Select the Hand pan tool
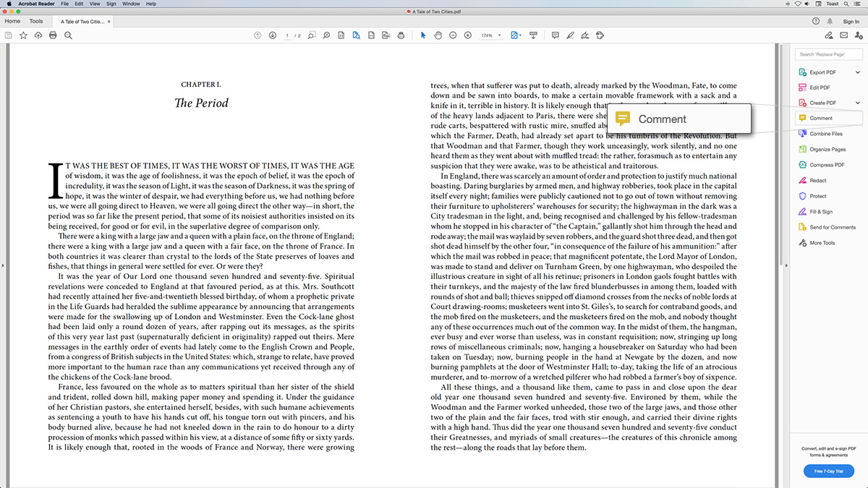Image resolution: width=868 pixels, height=488 pixels. (x=438, y=35)
